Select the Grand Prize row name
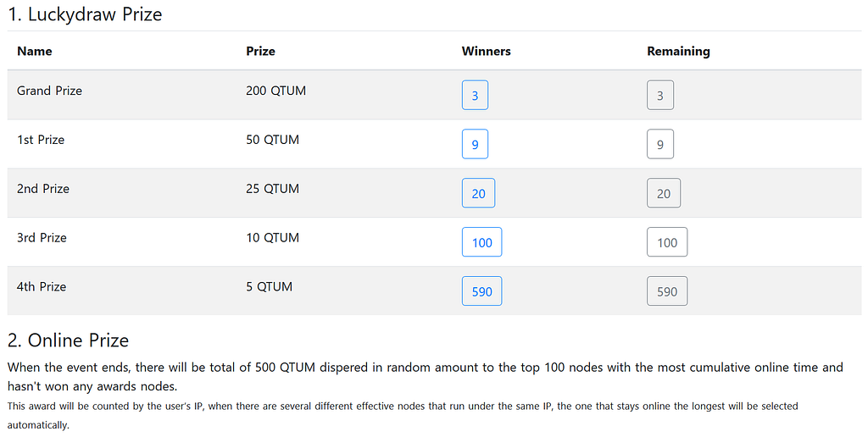Viewport: 868px width, 437px height. [49, 91]
